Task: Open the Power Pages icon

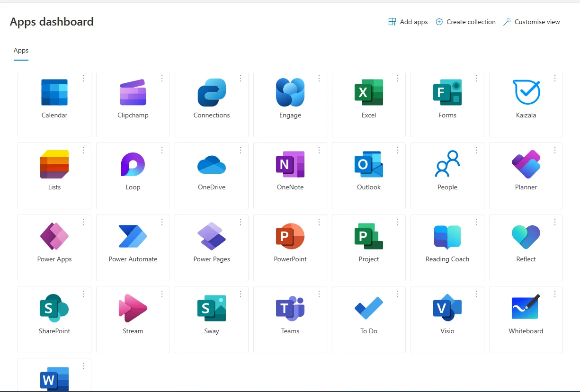Action: point(212,236)
